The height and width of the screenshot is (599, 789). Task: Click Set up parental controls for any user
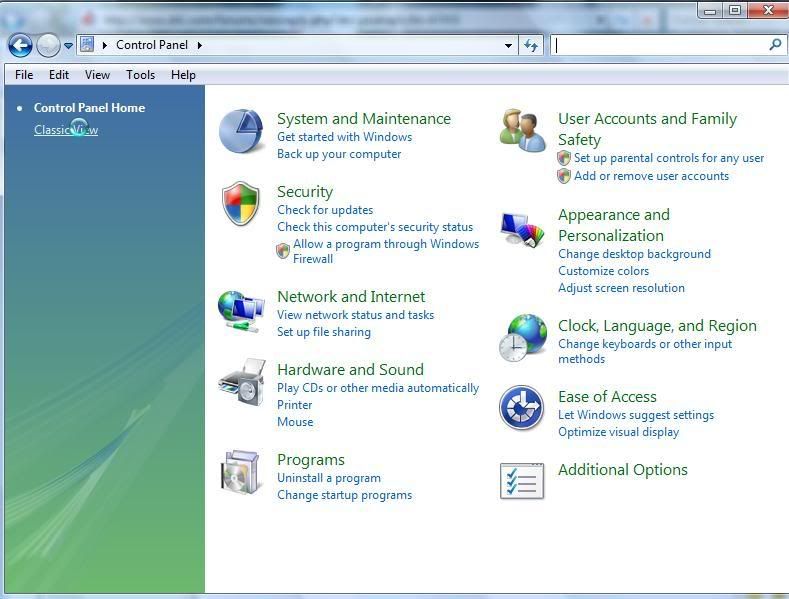click(669, 158)
